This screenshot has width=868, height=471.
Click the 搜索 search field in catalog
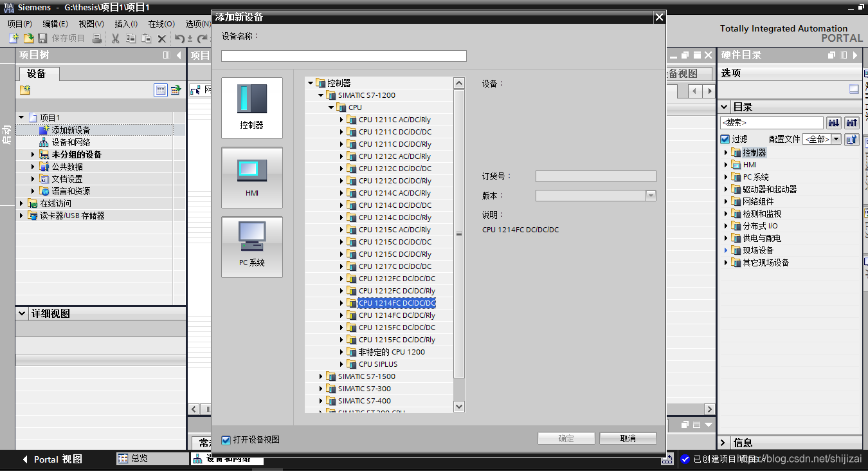point(772,122)
